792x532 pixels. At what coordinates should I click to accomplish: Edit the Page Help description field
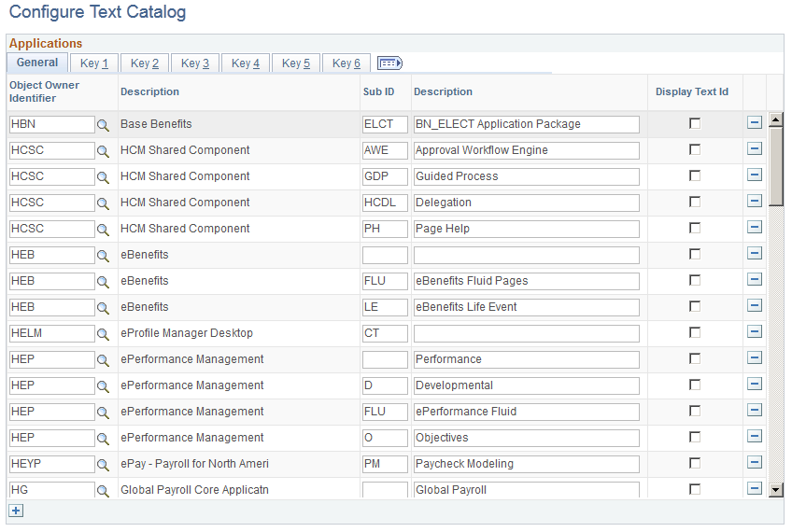527,229
